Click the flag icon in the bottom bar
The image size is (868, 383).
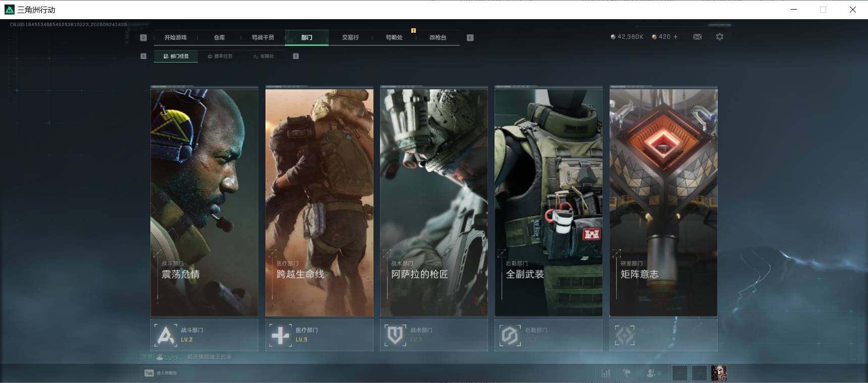pyautogui.click(x=627, y=373)
